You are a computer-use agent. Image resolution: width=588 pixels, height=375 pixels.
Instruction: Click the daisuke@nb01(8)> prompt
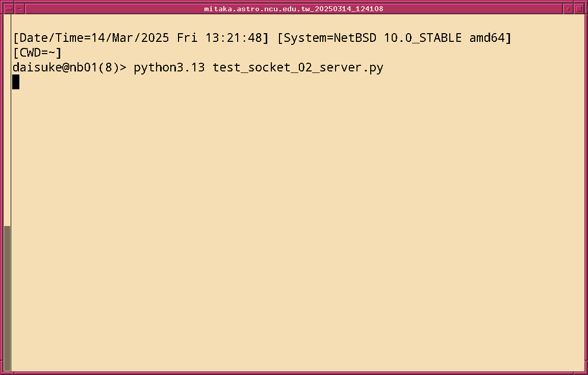click(69, 67)
